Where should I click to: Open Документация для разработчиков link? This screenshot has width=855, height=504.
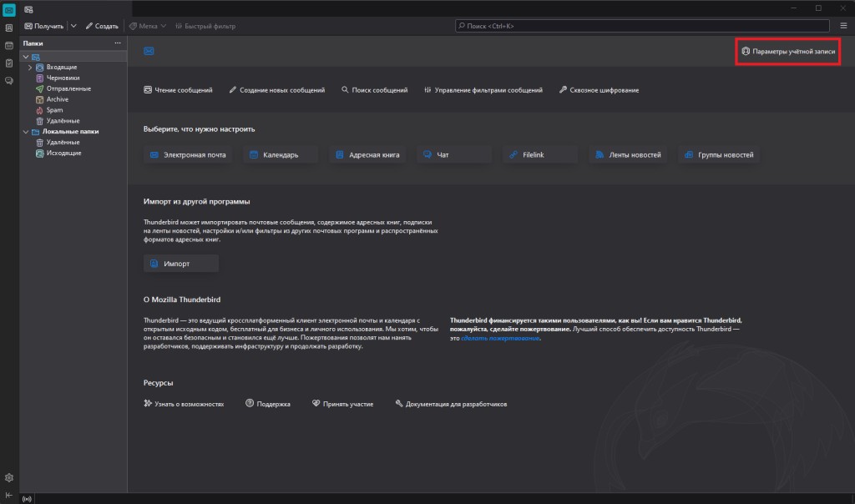[x=451, y=404]
